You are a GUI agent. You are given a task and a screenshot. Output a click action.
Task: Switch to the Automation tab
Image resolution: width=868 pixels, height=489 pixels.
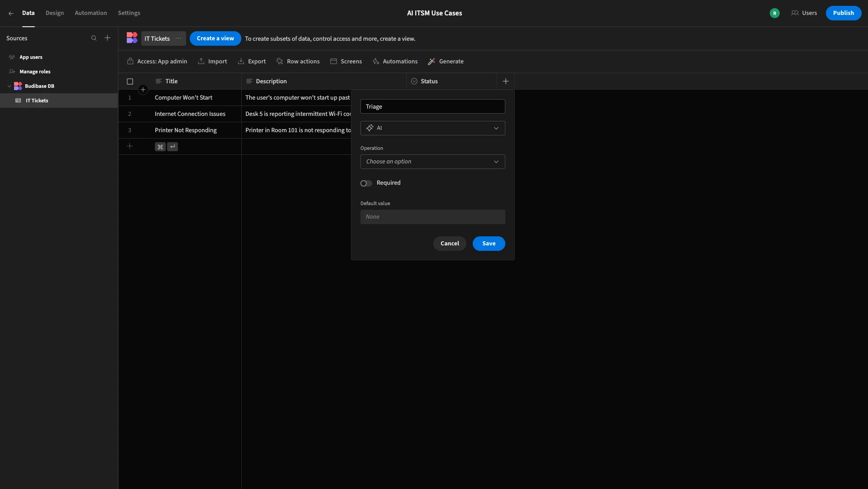(x=91, y=13)
